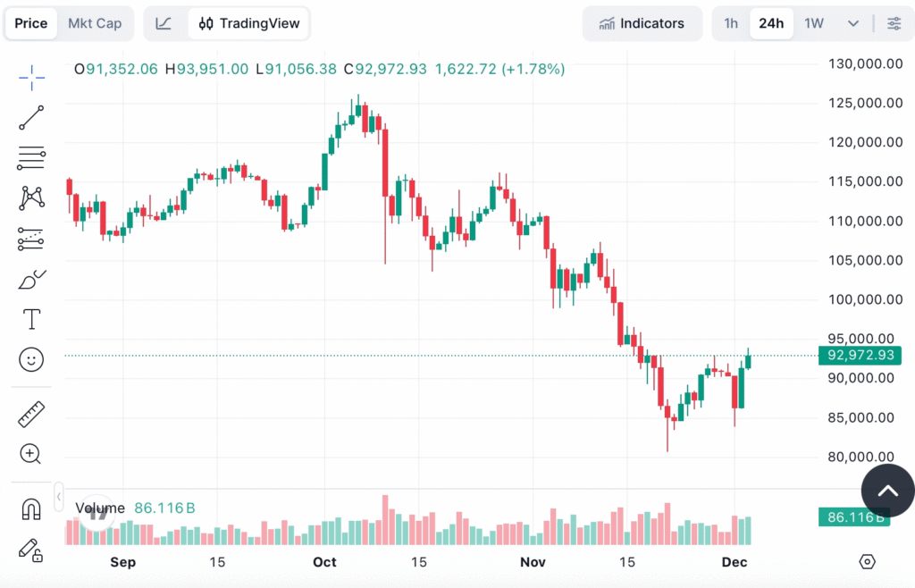Select the crosshair cursor tool
Screen dimensions: 915x588
pyautogui.click(x=30, y=78)
